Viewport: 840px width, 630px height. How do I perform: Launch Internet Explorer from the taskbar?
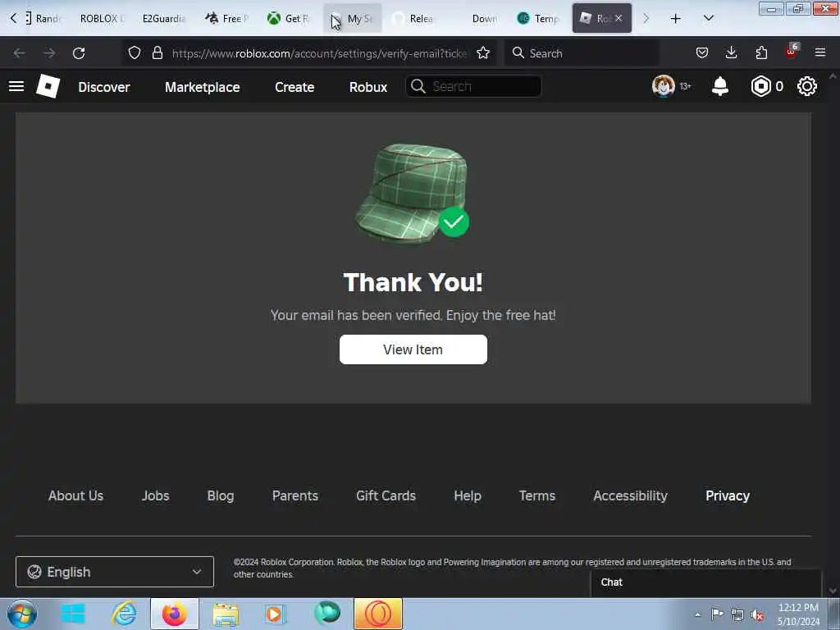(124, 614)
